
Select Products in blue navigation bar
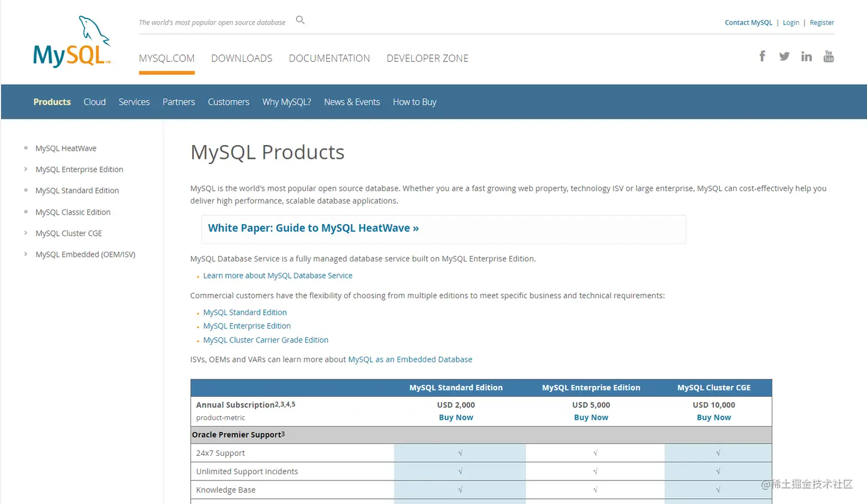click(52, 102)
